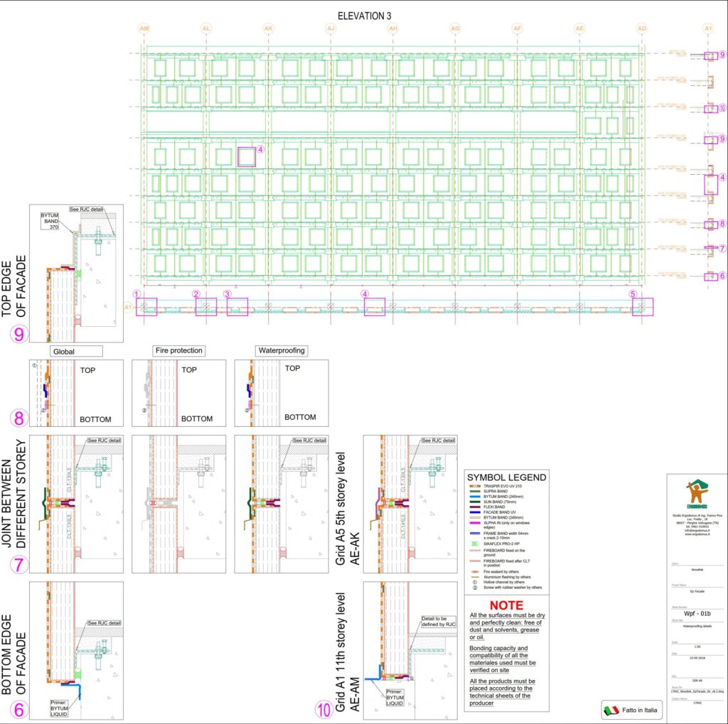Click plan detail marker 3

[227, 293]
